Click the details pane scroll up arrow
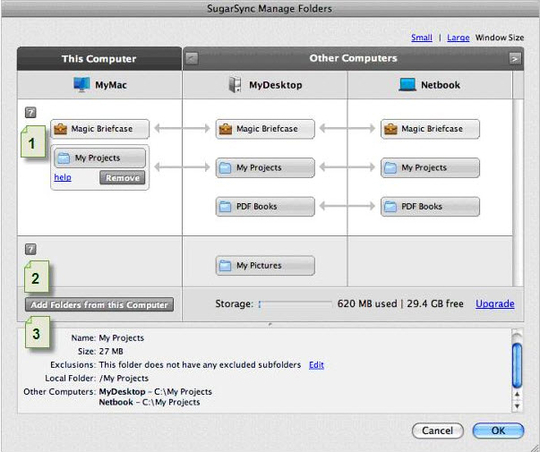 (x=517, y=394)
